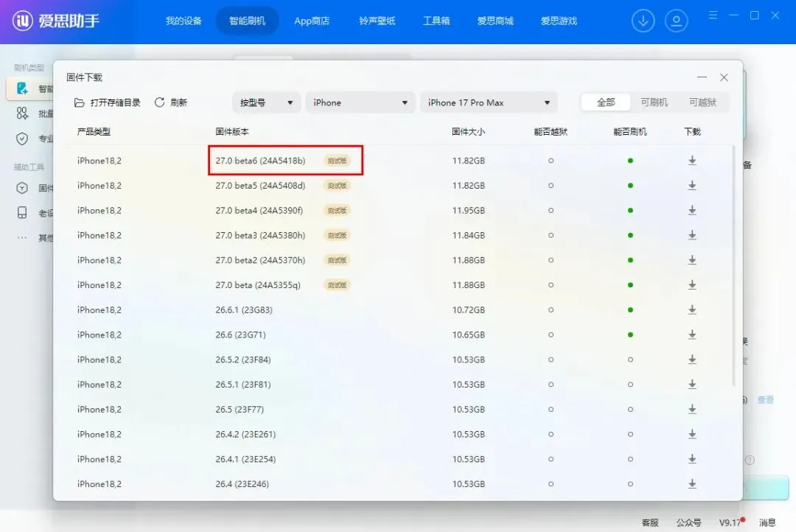The image size is (796, 532).
Task: Click the 查看 link behind the dialog
Action: pos(766,399)
